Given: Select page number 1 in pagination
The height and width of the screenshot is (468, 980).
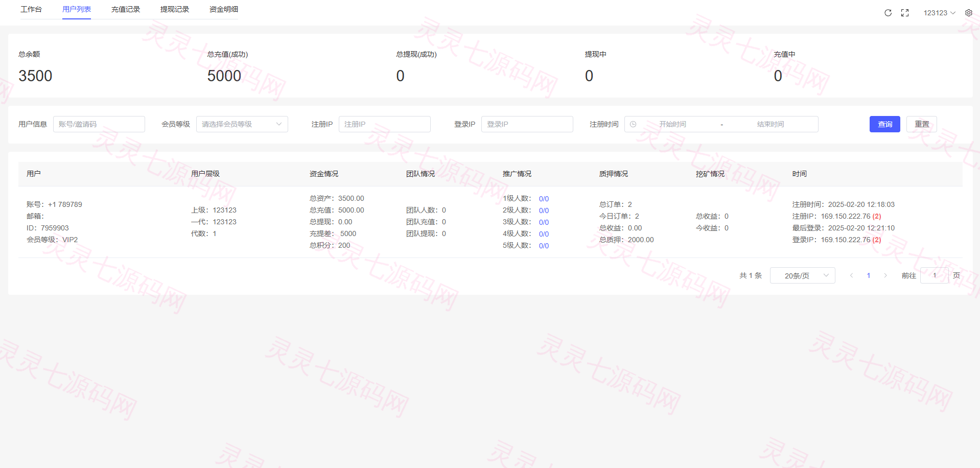Looking at the screenshot, I should pyautogui.click(x=869, y=275).
